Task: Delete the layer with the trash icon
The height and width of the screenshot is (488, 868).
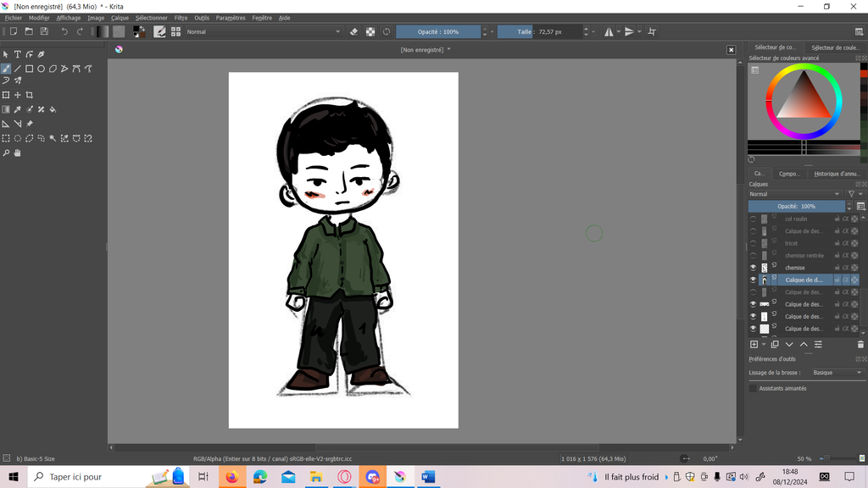Action: 860,345
